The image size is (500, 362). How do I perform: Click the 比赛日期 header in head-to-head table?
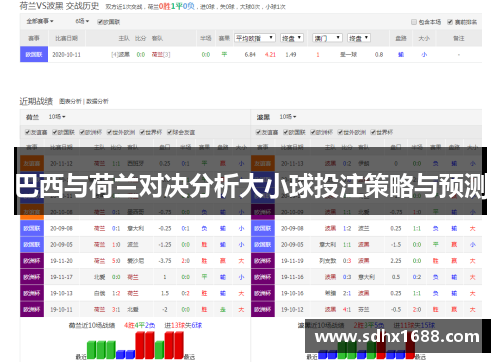point(67,39)
